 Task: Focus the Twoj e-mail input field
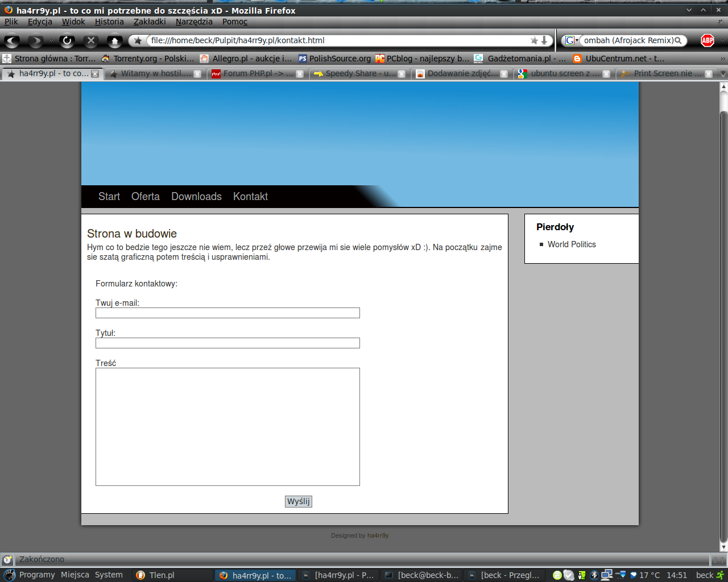227,313
